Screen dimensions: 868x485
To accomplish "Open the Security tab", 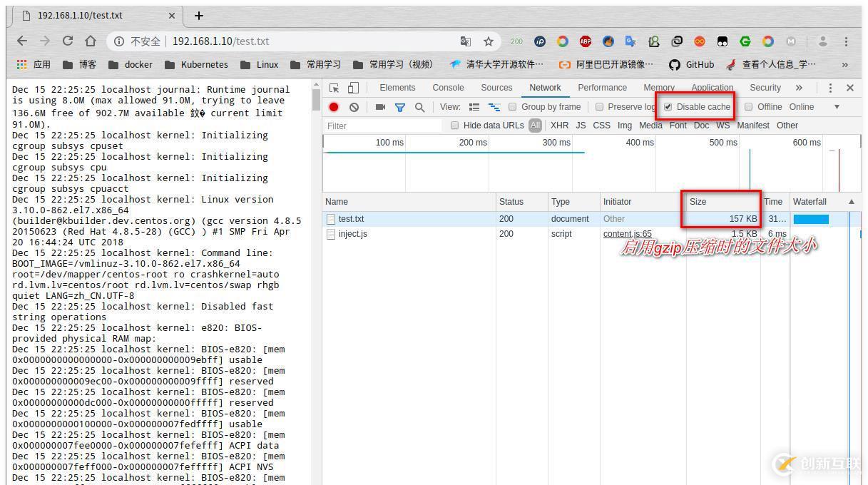I will click(x=765, y=88).
